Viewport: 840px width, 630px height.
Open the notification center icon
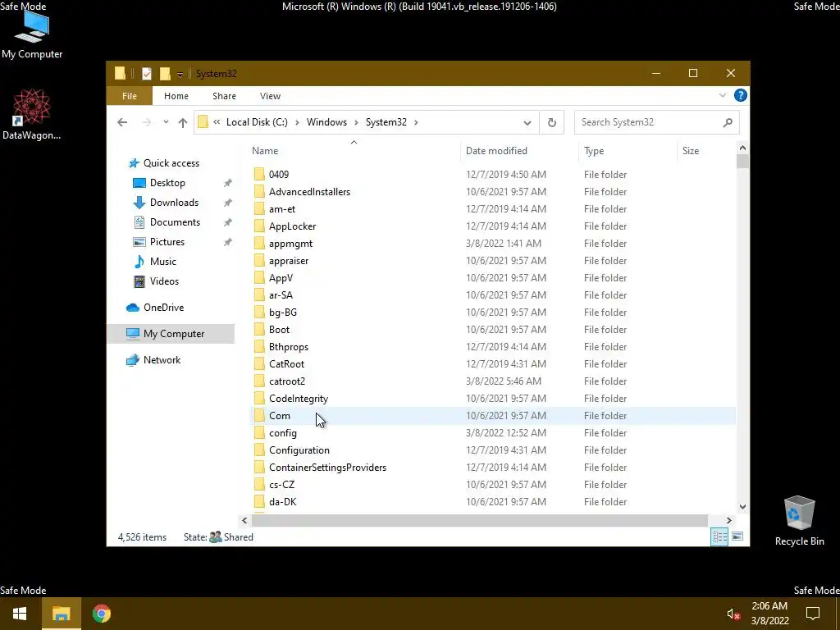coord(813,614)
